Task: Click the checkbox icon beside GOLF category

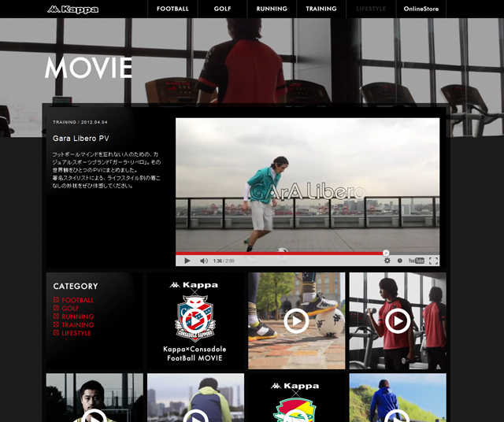Action: tap(56, 308)
